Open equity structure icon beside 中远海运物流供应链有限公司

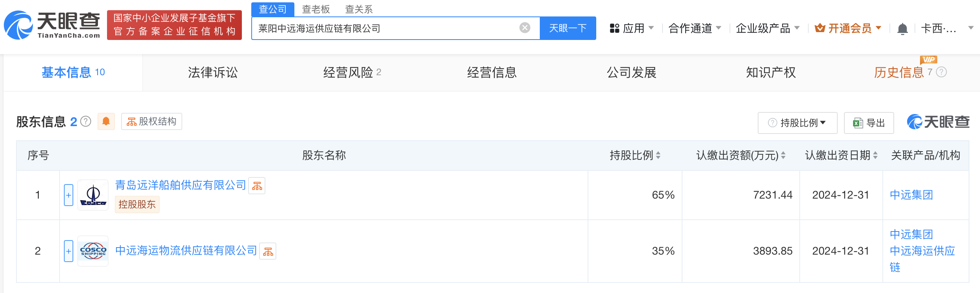[268, 251]
